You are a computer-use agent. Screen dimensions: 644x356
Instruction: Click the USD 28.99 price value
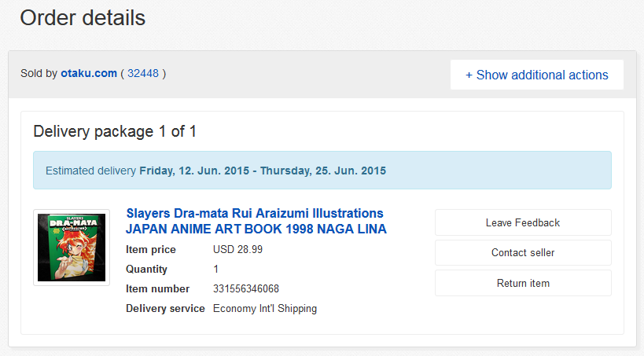point(237,250)
